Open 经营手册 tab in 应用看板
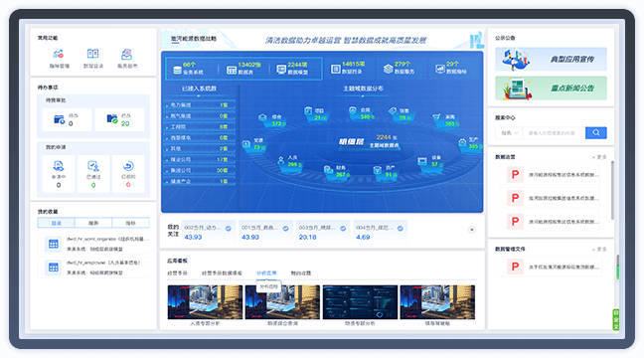This screenshot has width=644, height=358. point(178,272)
